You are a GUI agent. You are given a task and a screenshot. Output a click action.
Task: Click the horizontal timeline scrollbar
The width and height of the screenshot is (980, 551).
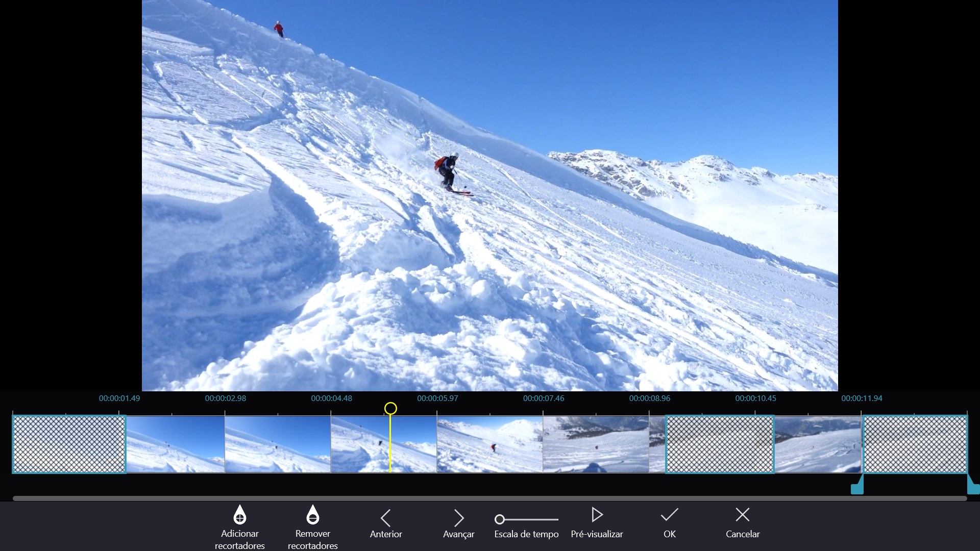click(490, 497)
